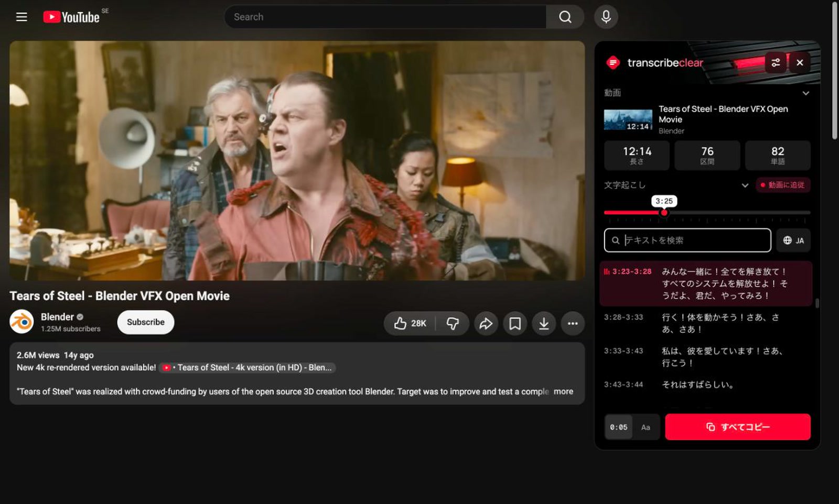Like the video with thumbs up
Viewport: 839px width, 504px height.
point(410,323)
